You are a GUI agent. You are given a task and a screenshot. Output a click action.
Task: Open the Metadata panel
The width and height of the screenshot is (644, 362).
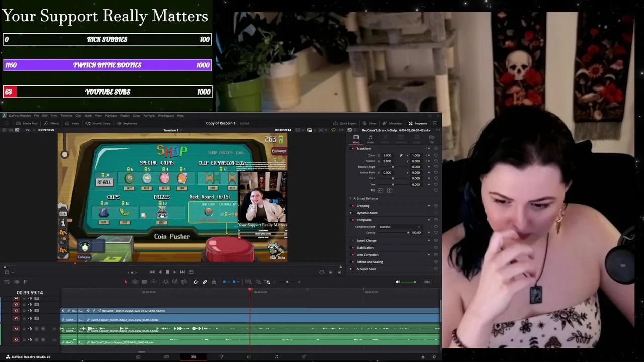pos(393,123)
